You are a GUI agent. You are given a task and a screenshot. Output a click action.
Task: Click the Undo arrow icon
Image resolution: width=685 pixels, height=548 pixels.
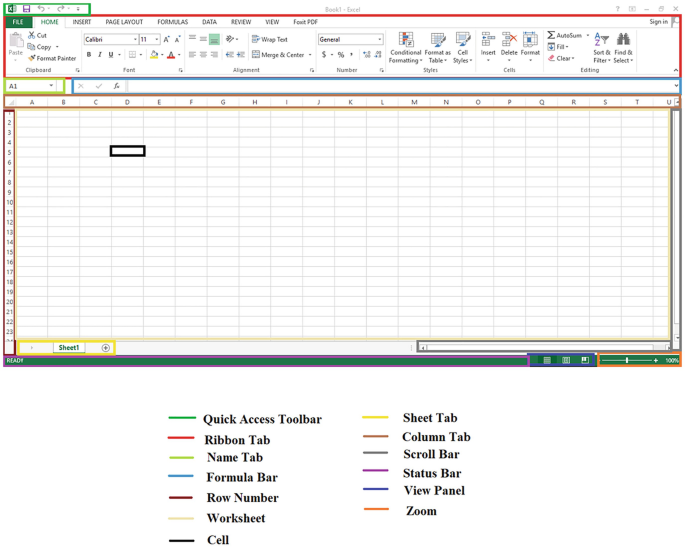click(41, 8)
